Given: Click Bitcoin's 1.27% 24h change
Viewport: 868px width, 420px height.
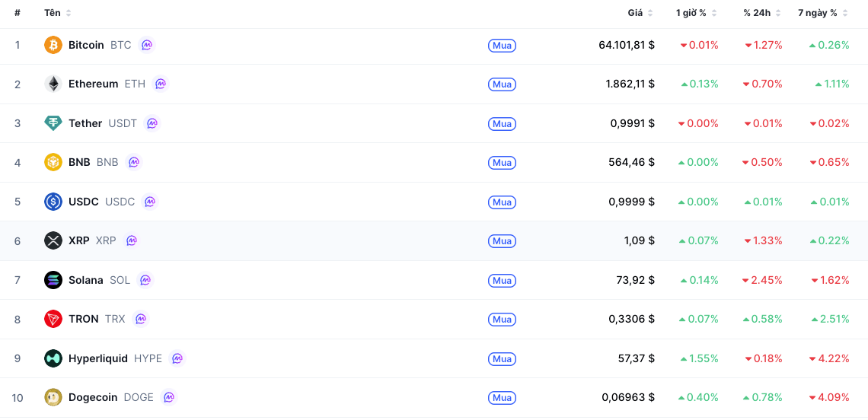Looking at the screenshot, I should [764, 45].
